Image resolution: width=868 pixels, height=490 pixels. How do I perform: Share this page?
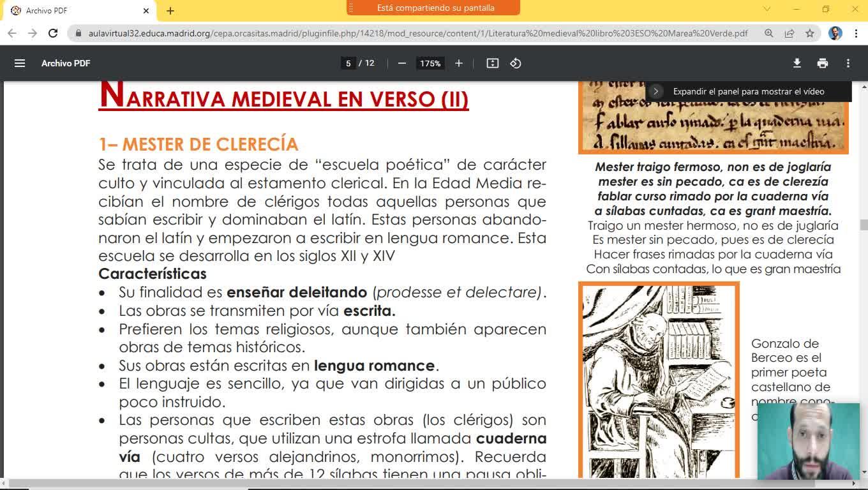789,33
